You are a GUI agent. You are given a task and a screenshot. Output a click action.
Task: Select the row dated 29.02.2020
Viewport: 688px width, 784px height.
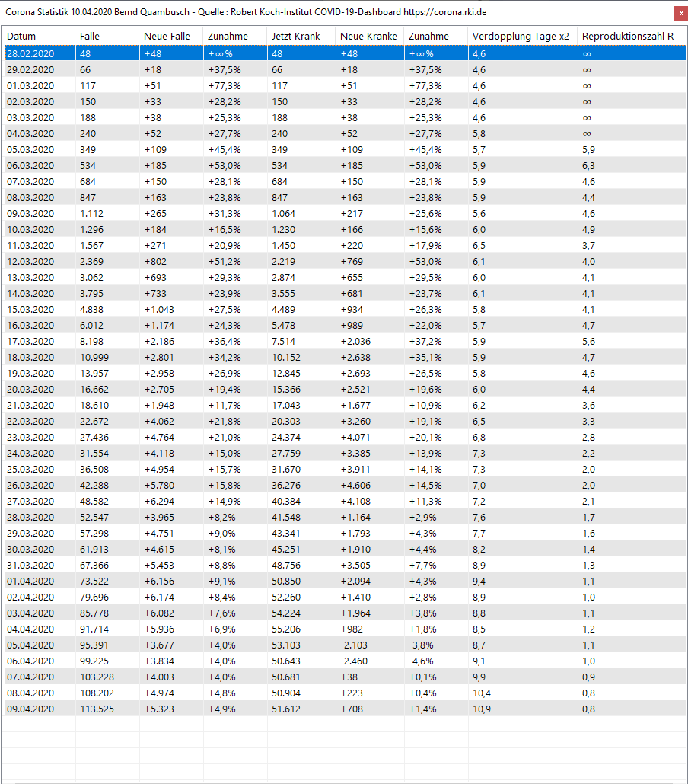(x=346, y=69)
